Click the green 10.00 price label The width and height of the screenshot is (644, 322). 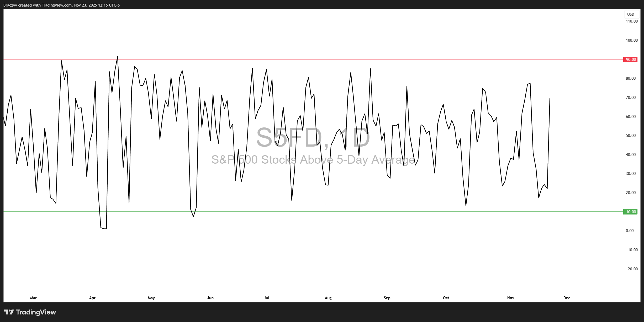tap(630, 212)
